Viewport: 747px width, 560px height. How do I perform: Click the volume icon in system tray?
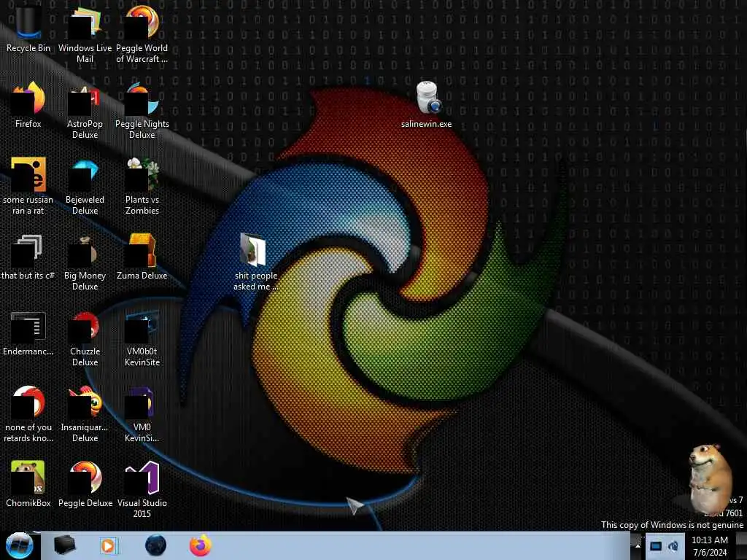[673, 546]
